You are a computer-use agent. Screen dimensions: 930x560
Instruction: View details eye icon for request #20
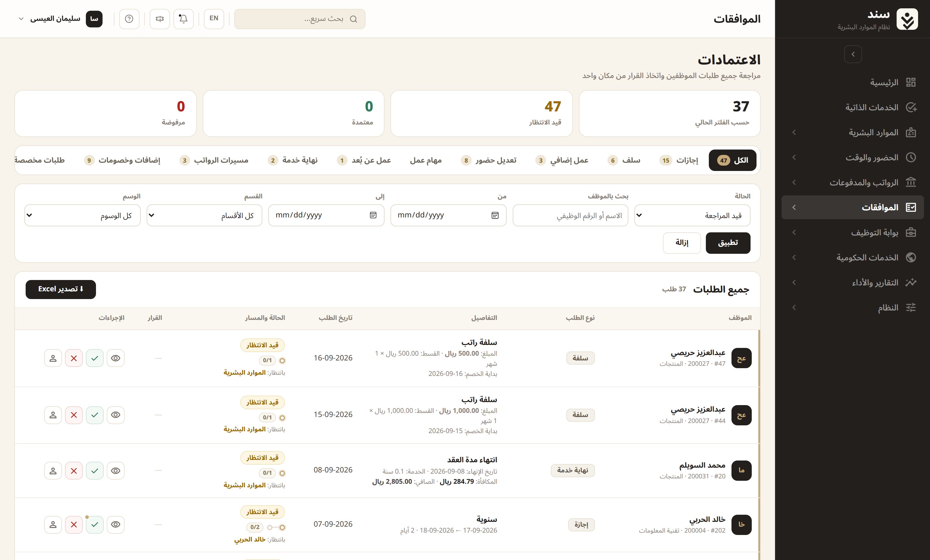pyautogui.click(x=115, y=471)
